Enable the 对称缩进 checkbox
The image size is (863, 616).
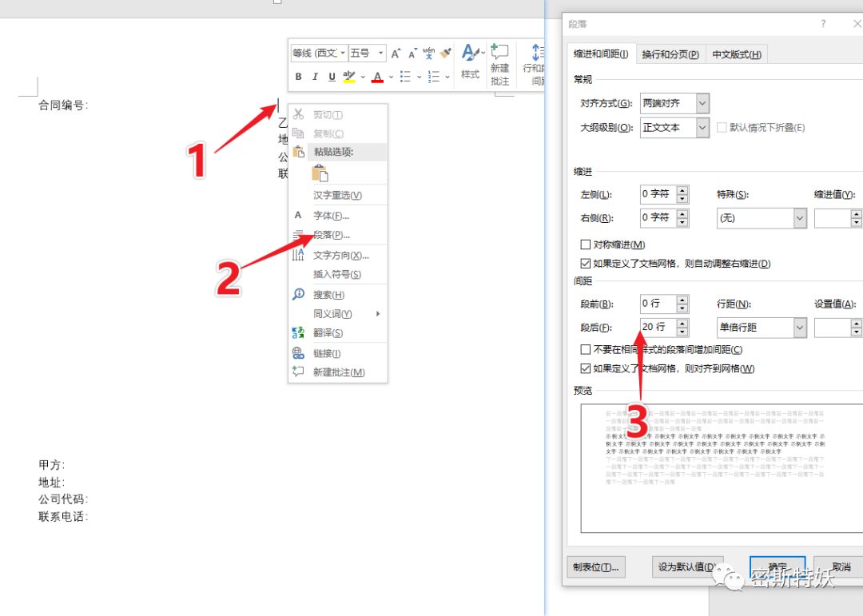[x=585, y=244]
